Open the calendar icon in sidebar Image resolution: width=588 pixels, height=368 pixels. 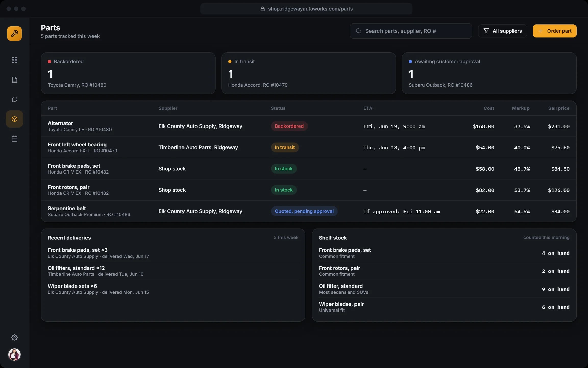coord(15,139)
